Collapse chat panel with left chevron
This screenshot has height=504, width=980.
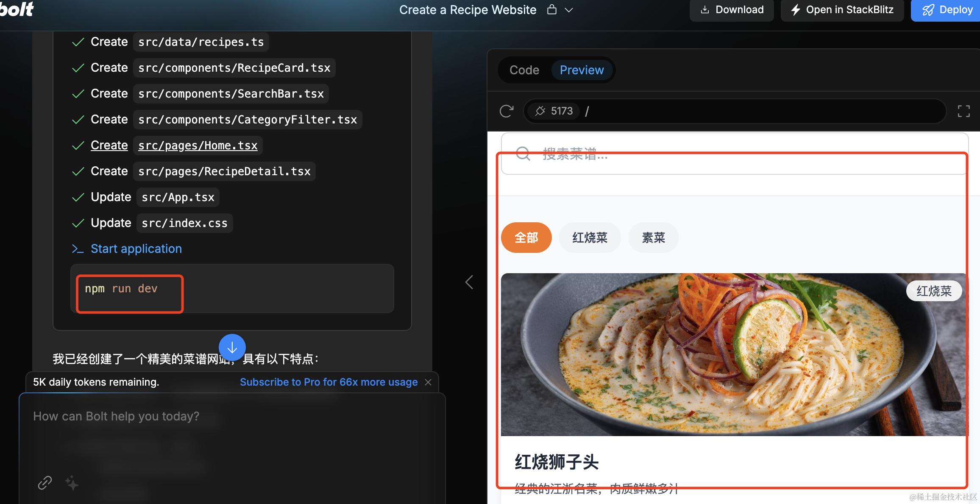point(469,282)
